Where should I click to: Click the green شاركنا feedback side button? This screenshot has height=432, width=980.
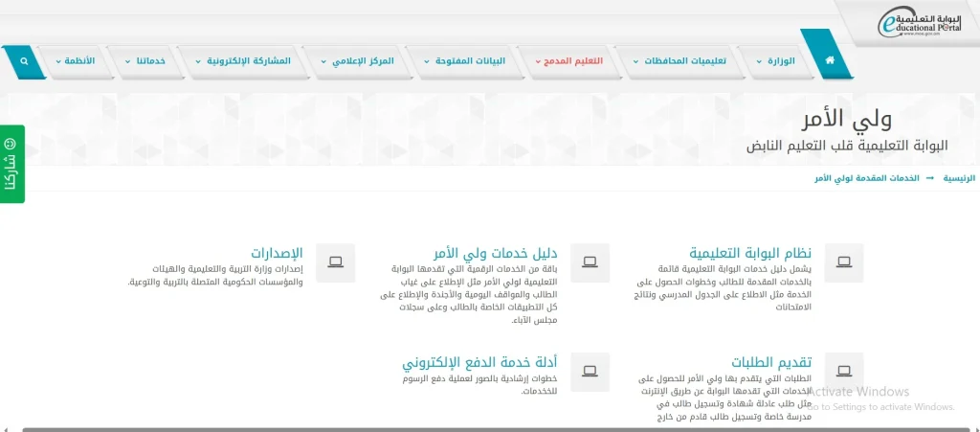point(11,164)
